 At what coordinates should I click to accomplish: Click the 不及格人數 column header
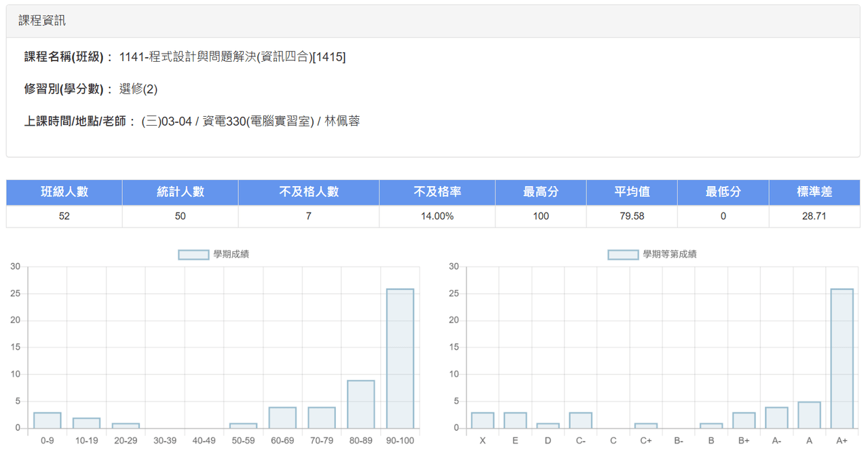[309, 192]
